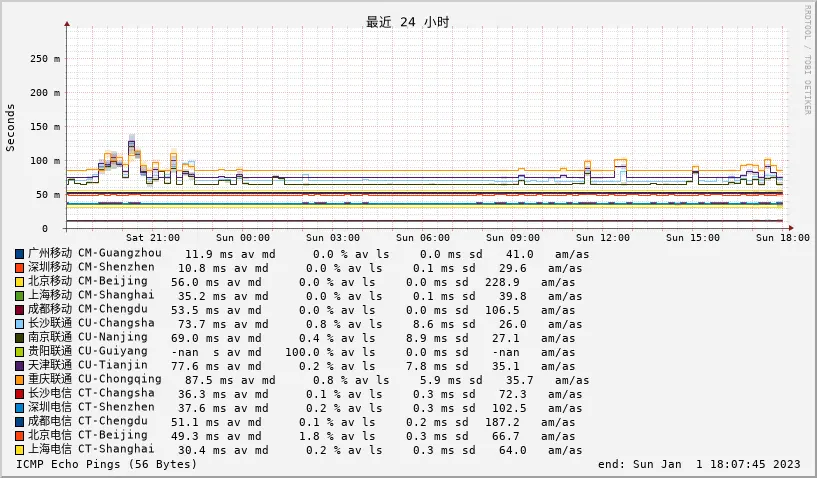The image size is (817, 478).
Task: Click the CM-Guangzhou legend color swatch
Action: [19, 254]
